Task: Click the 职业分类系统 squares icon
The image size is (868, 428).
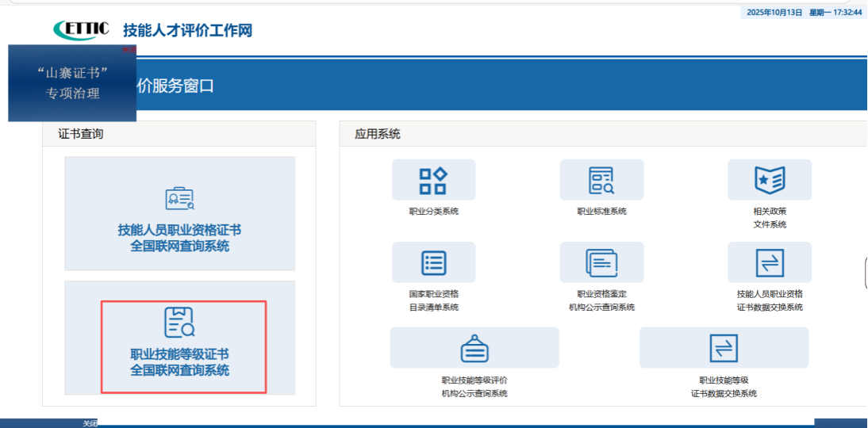Action: pyautogui.click(x=433, y=180)
